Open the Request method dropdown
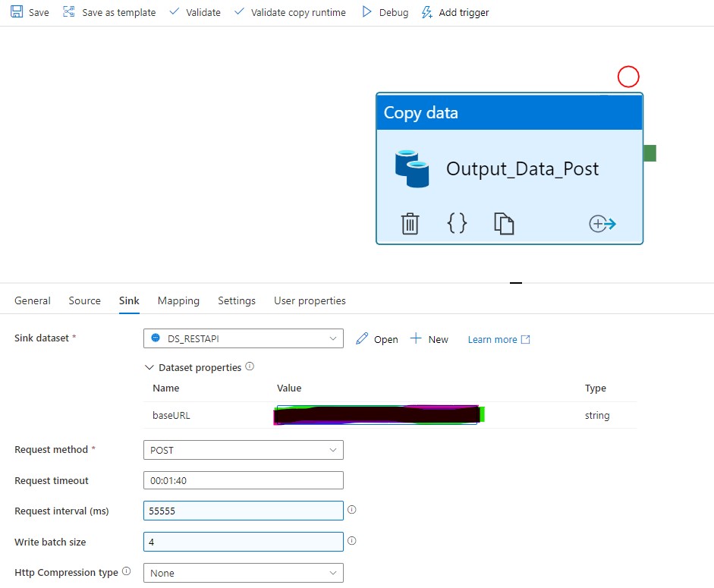 [332, 450]
